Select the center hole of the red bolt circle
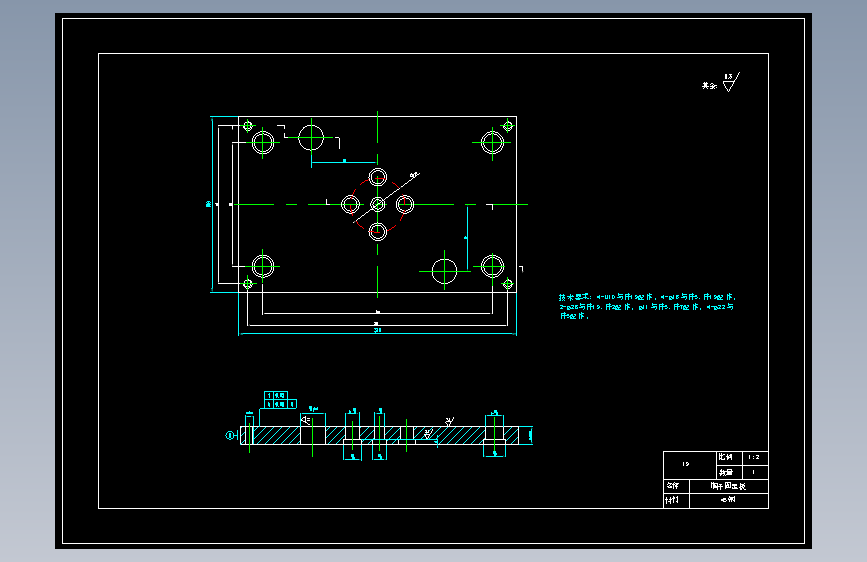This screenshot has height=562, width=867. [378, 205]
